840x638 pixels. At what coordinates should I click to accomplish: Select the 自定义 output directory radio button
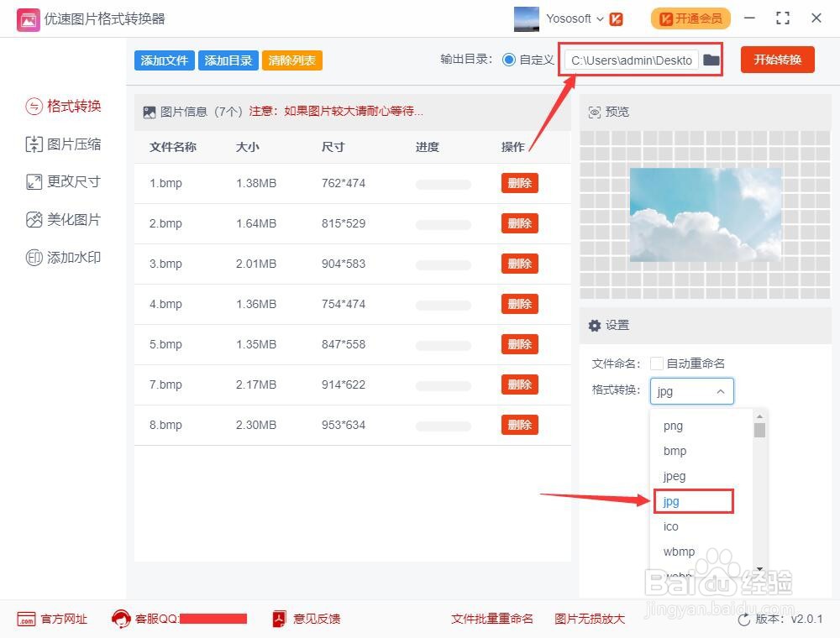(508, 60)
